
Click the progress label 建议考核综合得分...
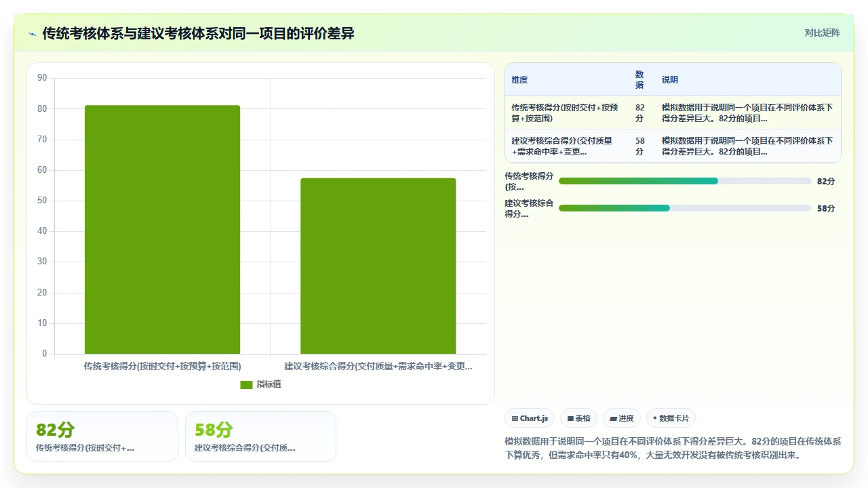pos(529,208)
